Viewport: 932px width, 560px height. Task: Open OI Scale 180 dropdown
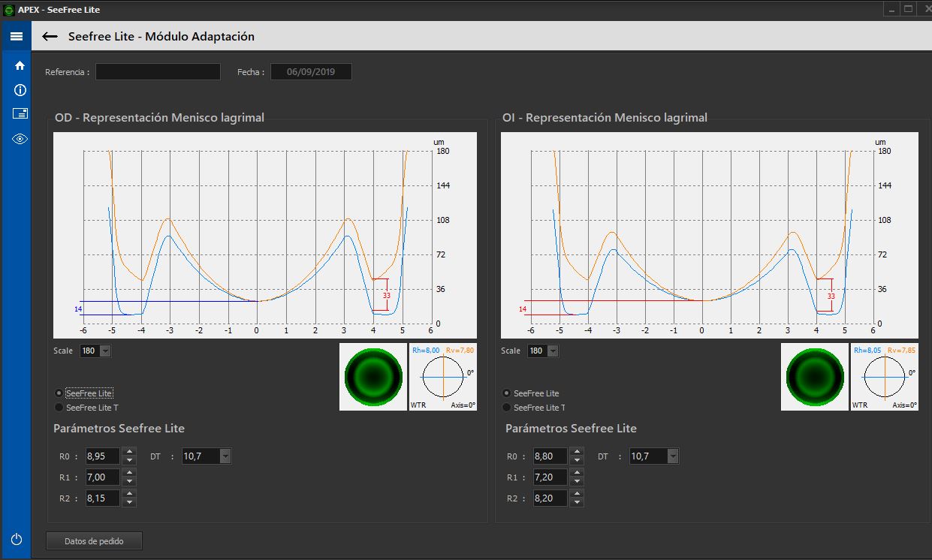click(553, 351)
